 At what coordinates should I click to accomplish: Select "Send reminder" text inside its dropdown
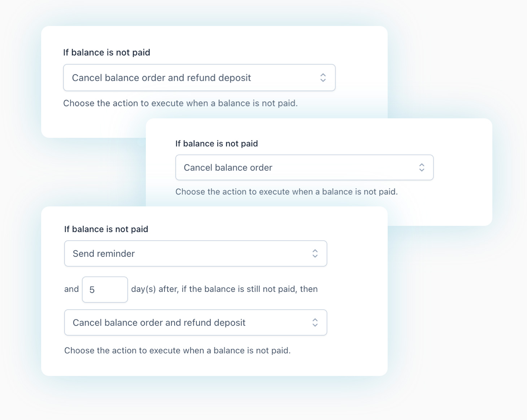click(x=103, y=253)
